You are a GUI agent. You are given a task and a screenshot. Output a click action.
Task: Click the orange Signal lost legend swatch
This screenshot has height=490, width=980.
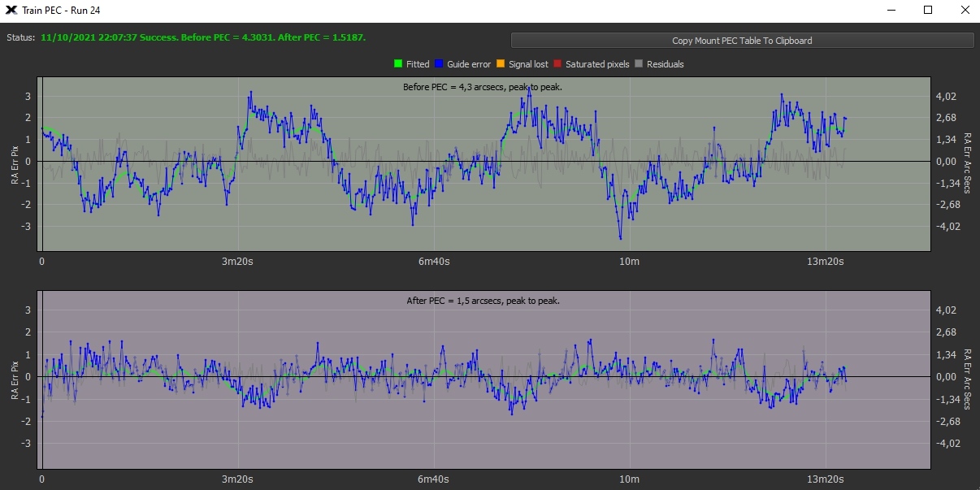point(501,64)
